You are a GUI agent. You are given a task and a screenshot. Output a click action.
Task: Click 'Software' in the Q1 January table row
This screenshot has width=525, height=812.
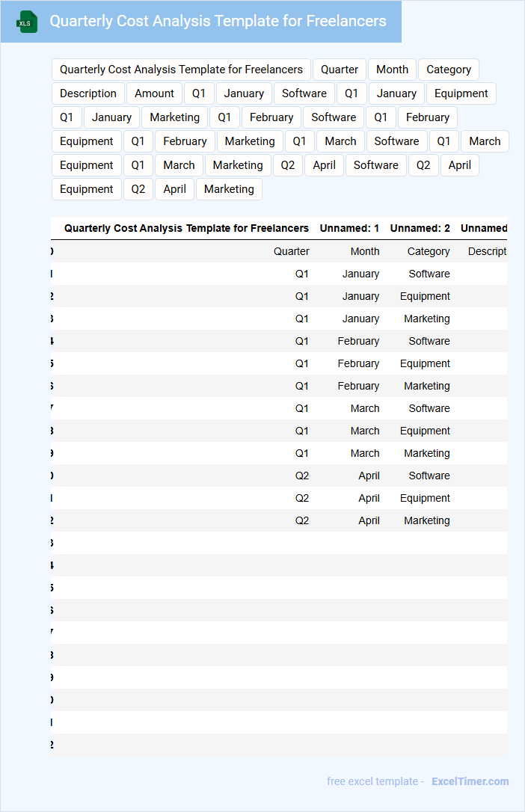pos(429,274)
